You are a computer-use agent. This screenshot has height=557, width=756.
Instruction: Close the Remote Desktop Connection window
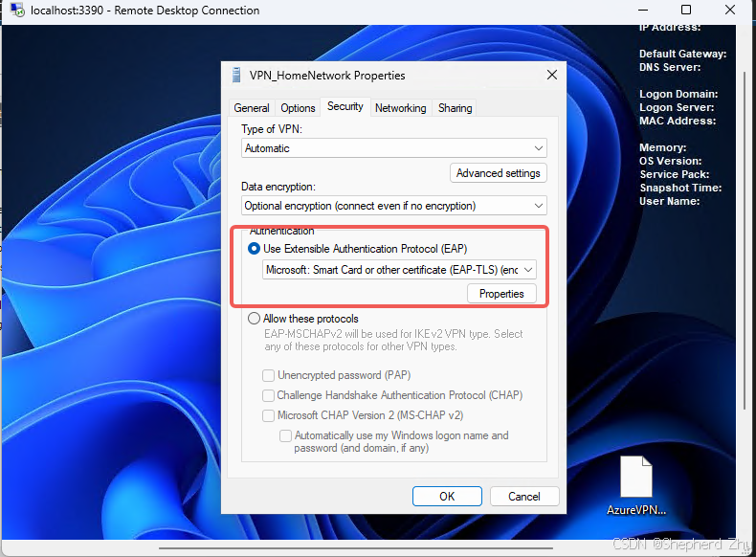pos(730,10)
